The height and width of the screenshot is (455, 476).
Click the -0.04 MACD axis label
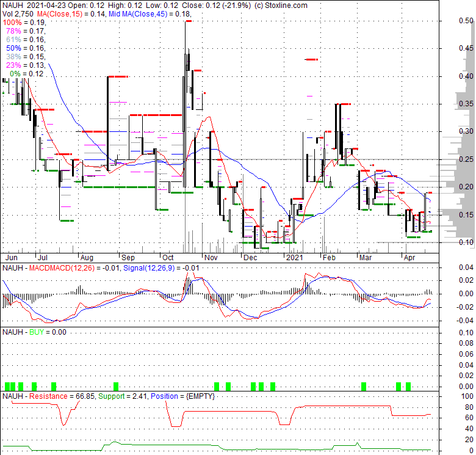click(x=465, y=321)
